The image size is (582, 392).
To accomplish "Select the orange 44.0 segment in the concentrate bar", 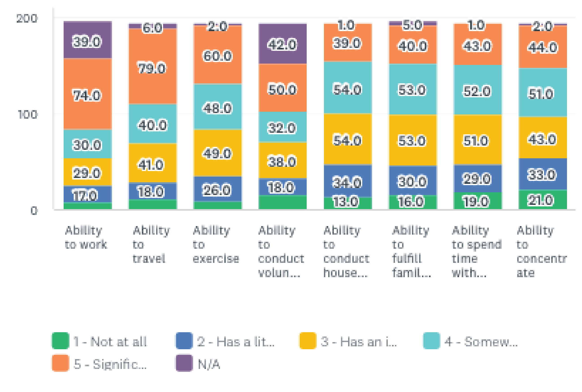I will (x=543, y=47).
